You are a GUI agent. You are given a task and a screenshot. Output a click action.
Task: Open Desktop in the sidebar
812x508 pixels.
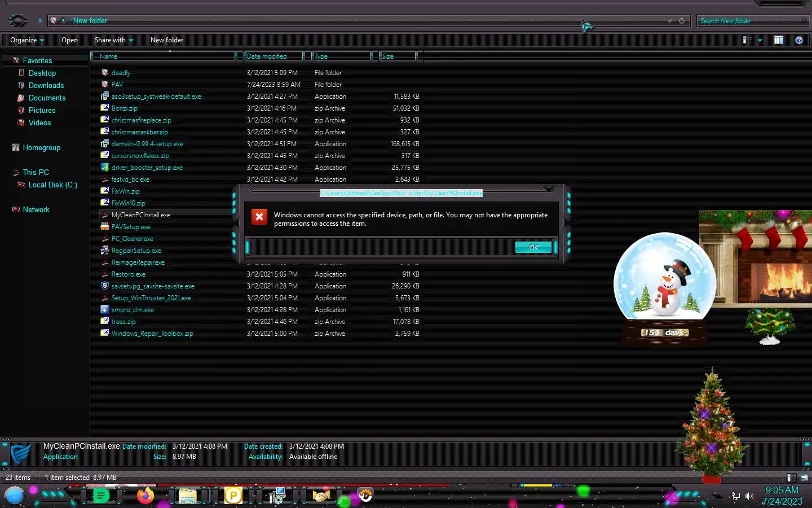42,73
